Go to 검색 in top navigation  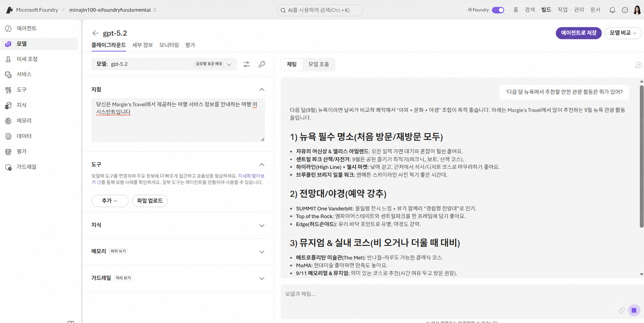click(x=530, y=10)
